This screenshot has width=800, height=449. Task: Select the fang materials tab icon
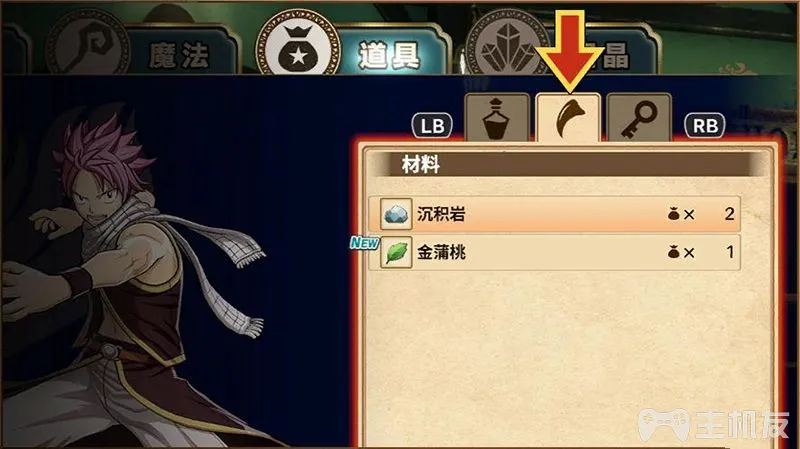coord(568,117)
